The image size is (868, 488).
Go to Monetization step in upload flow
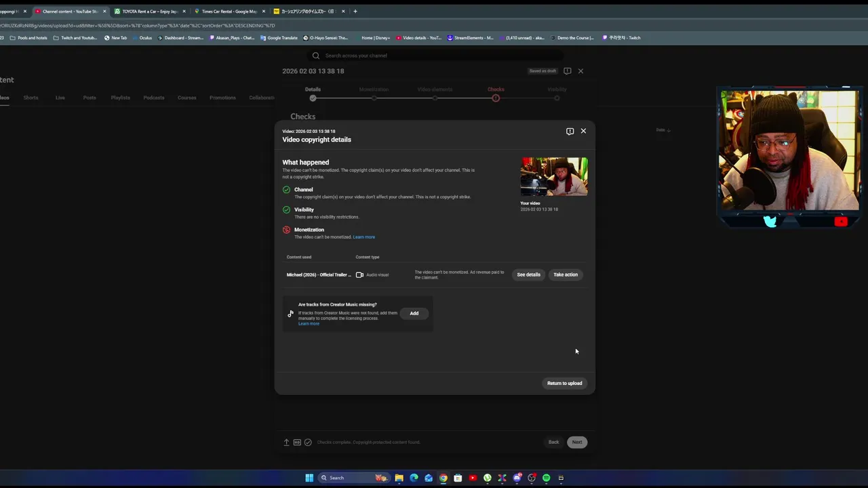click(x=374, y=94)
